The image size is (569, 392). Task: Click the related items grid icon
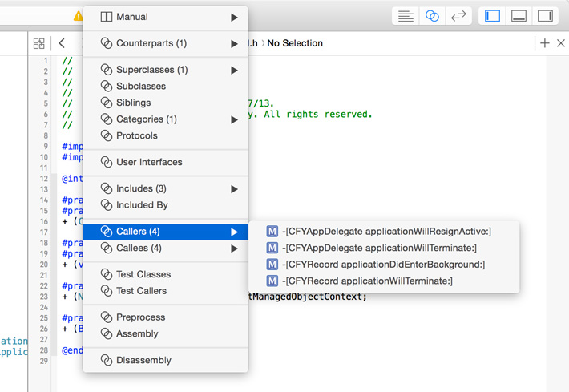(x=39, y=43)
